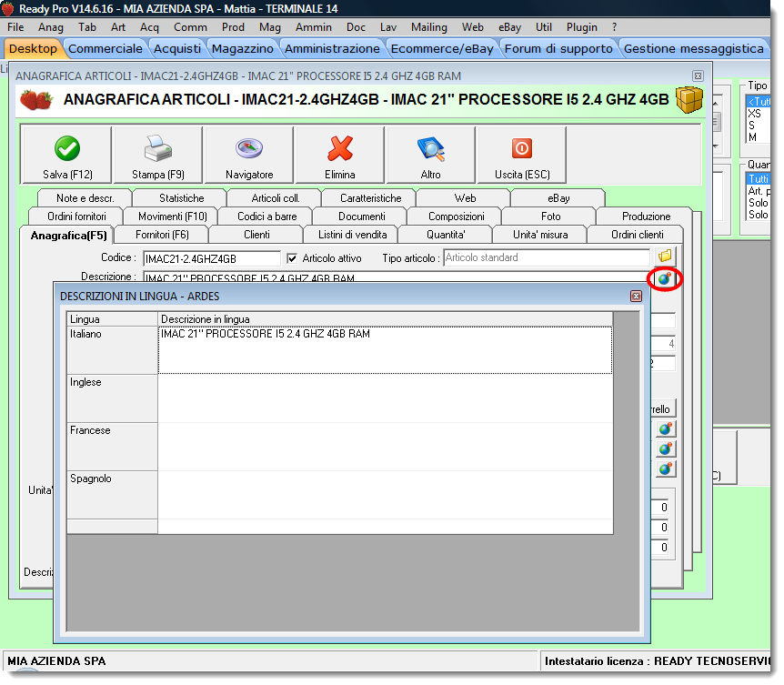Open the Web tab in article window
Image resolution: width=784 pixels, height=685 pixels.
click(465, 198)
